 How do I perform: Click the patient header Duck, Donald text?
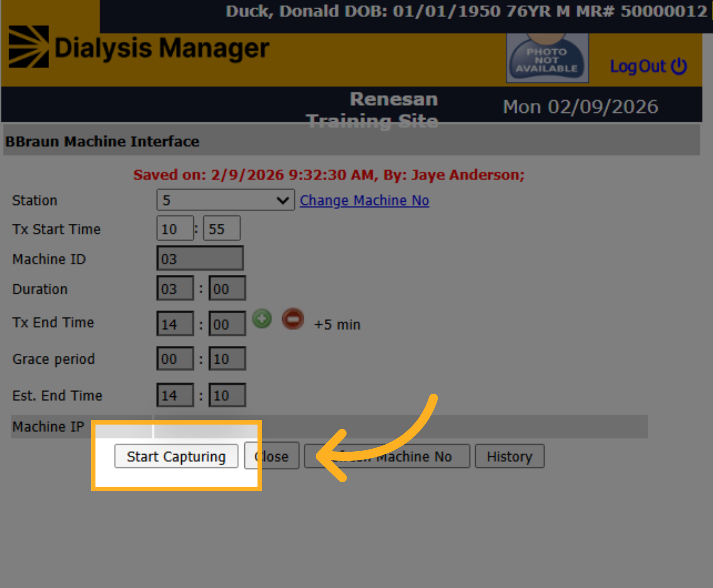(466, 11)
